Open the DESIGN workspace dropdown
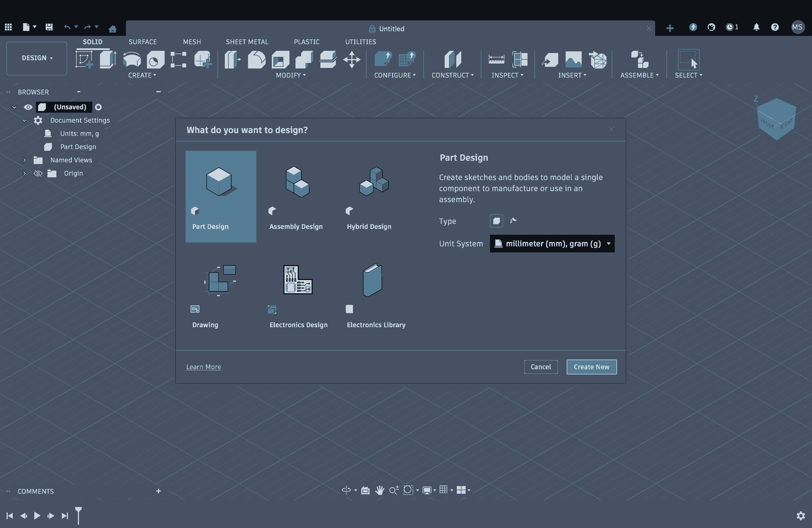 (x=37, y=58)
